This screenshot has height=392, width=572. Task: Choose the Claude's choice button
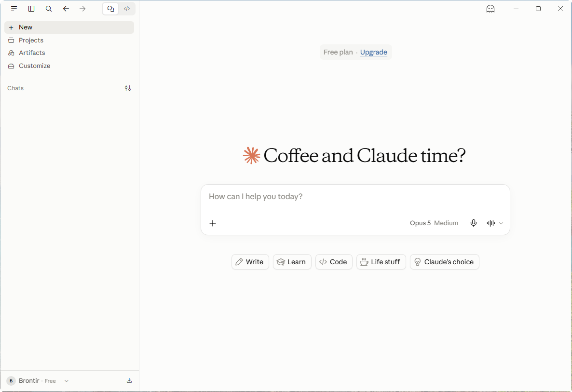tap(444, 262)
